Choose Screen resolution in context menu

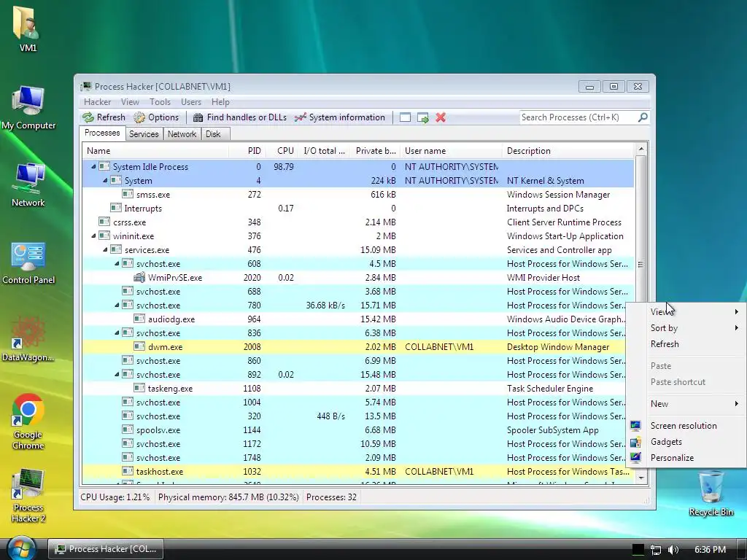tap(686, 426)
